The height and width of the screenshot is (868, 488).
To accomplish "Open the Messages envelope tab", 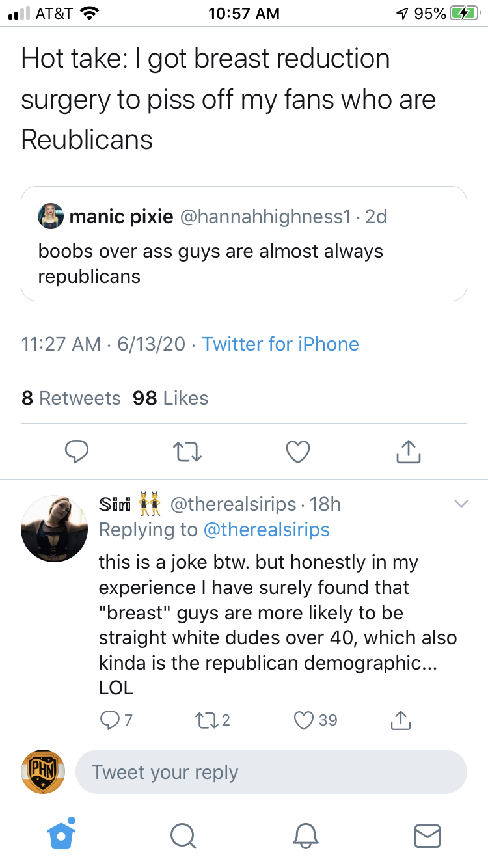I will point(427,835).
